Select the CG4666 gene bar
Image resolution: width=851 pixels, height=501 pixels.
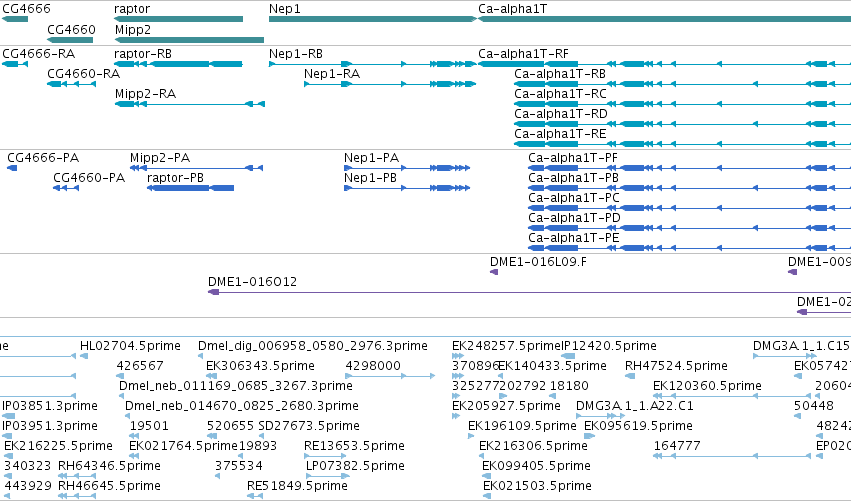coord(15,19)
